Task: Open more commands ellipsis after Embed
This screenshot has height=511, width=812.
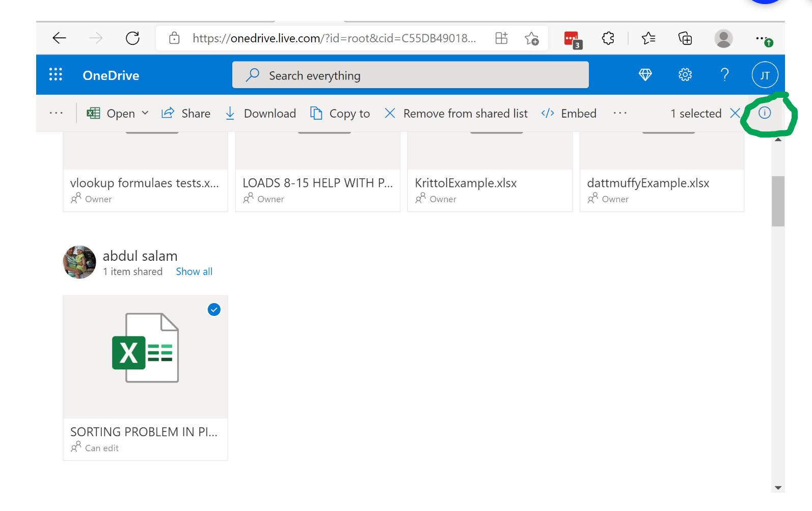Action: click(620, 113)
